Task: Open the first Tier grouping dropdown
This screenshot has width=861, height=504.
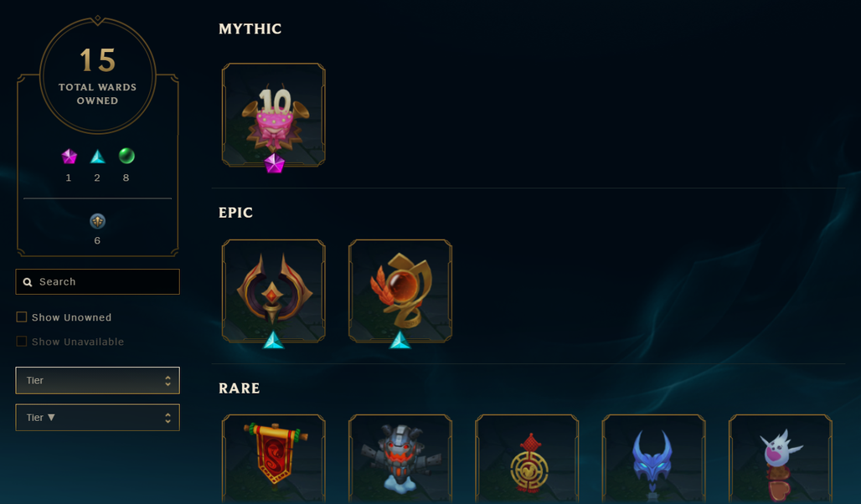Action: (x=98, y=380)
